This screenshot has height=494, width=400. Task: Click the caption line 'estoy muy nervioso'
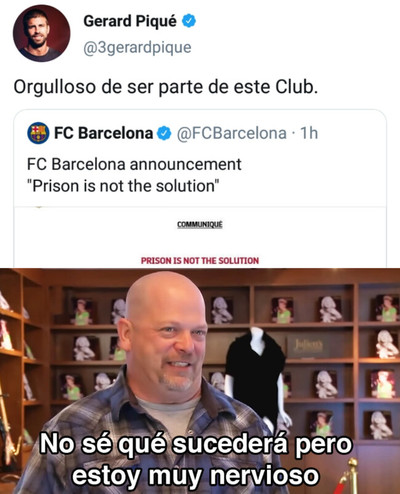pos(196,475)
